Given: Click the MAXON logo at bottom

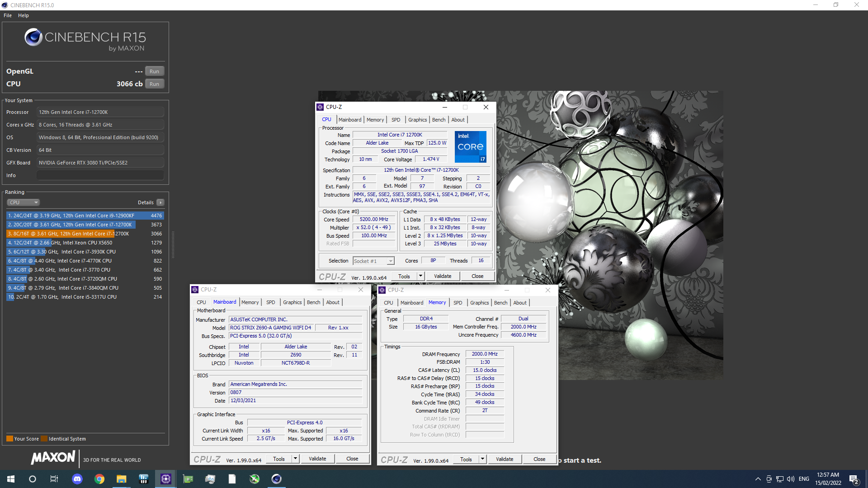Looking at the screenshot, I should 53,457.
